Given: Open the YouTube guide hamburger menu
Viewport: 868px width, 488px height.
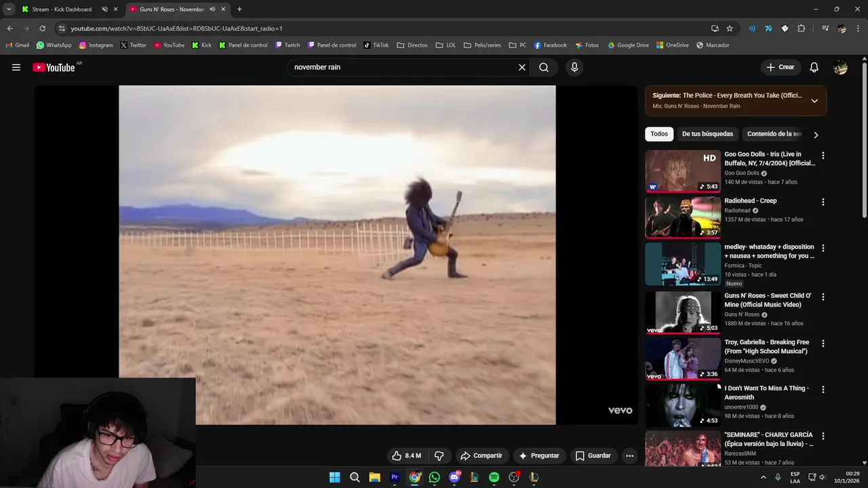Looking at the screenshot, I should [16, 67].
